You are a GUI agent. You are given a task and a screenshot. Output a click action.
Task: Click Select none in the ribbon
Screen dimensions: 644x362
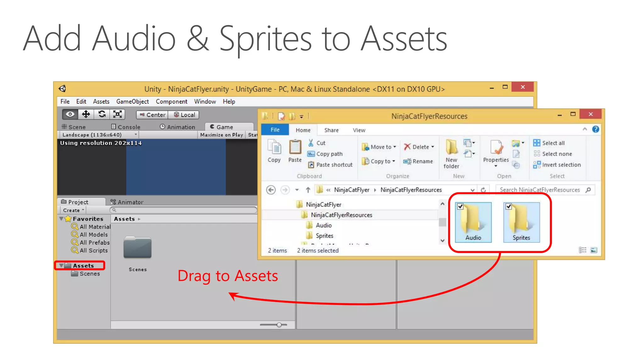coord(552,154)
